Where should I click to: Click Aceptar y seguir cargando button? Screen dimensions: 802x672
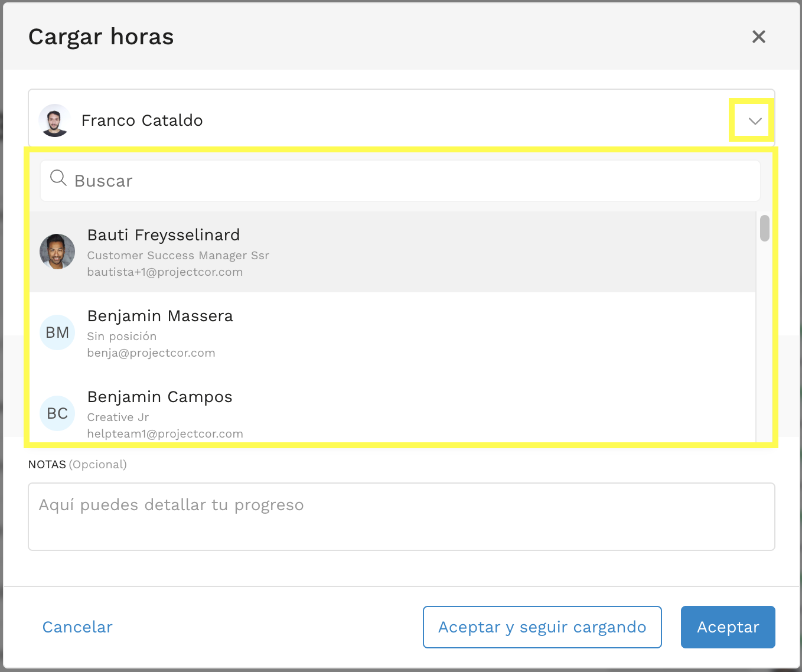[x=542, y=627]
